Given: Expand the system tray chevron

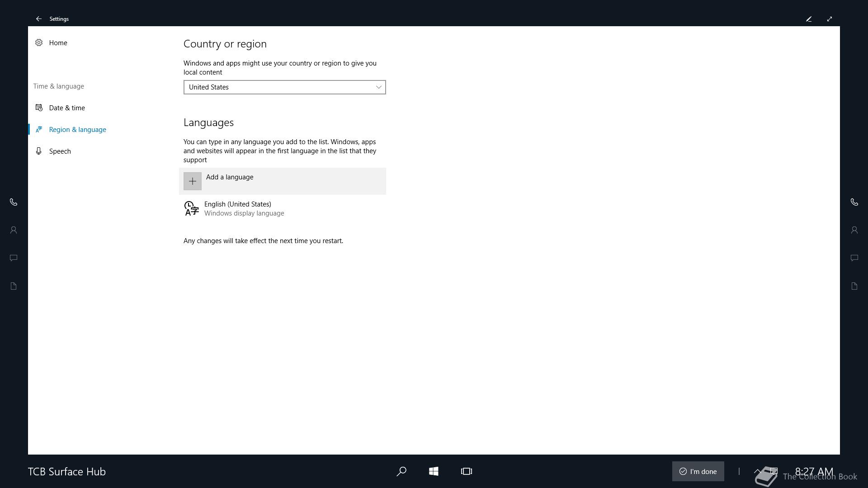Looking at the screenshot, I should coord(758,471).
